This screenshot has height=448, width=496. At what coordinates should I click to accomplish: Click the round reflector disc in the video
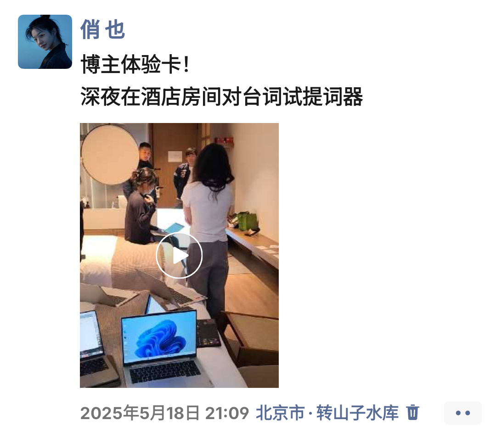tap(110, 155)
